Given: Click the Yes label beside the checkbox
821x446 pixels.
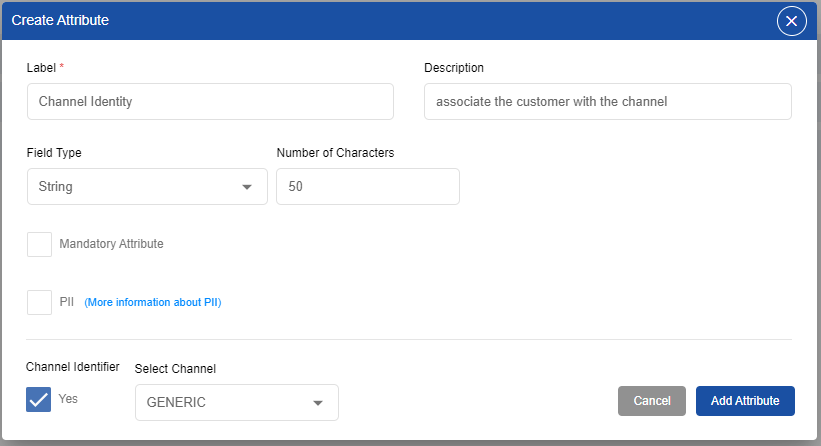Looking at the screenshot, I should pos(68,398).
